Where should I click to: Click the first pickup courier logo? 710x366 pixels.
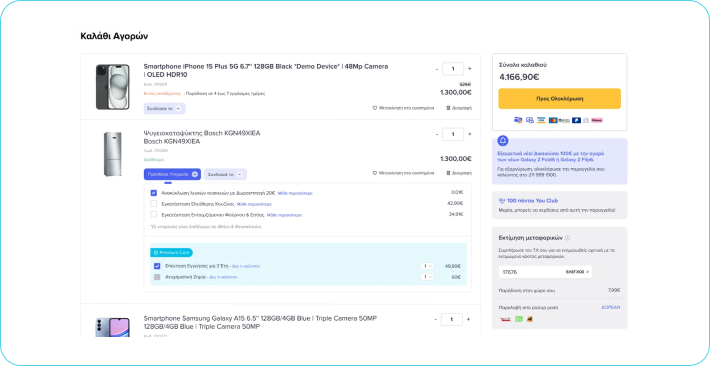[x=505, y=319]
